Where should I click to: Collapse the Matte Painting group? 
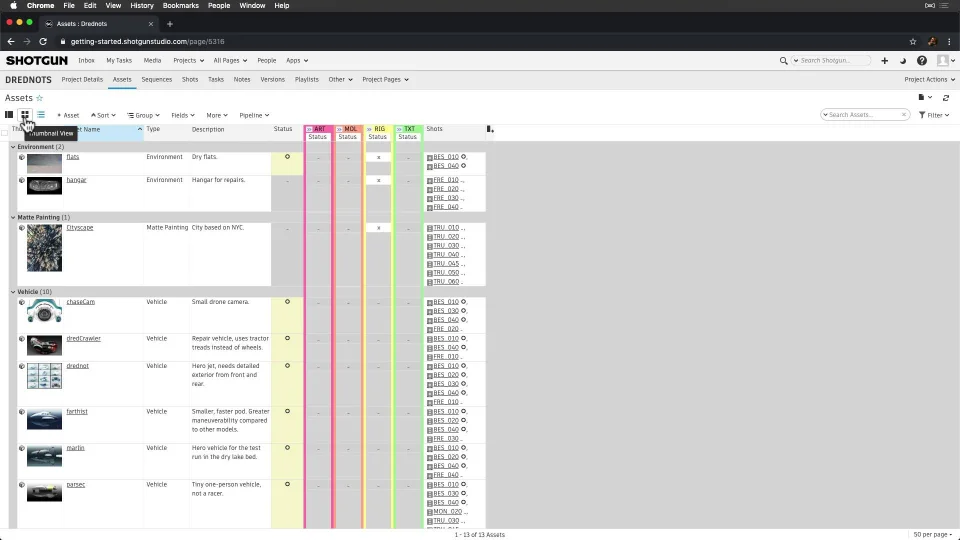13,217
